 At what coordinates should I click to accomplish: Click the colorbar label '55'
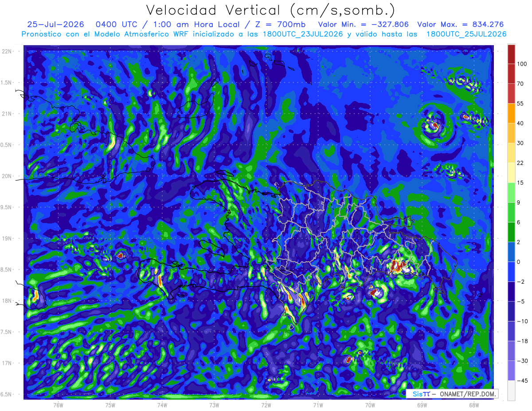pyautogui.click(x=520, y=103)
